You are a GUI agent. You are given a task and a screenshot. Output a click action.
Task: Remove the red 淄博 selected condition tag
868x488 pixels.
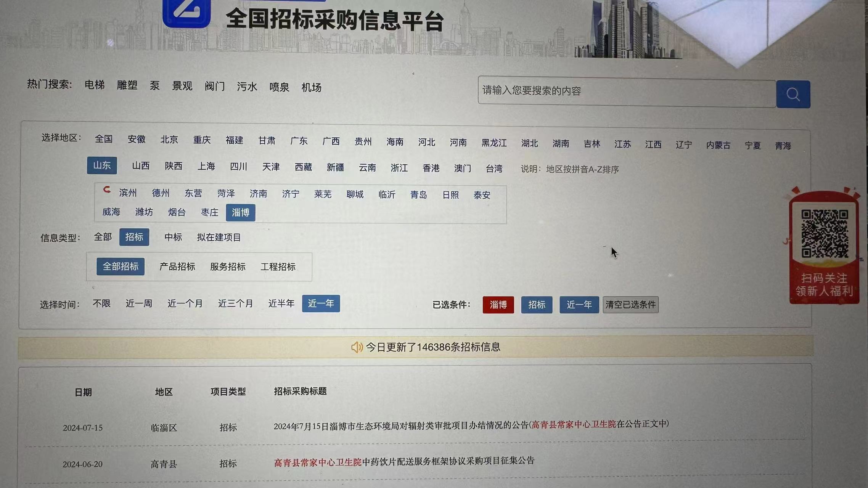pos(498,305)
